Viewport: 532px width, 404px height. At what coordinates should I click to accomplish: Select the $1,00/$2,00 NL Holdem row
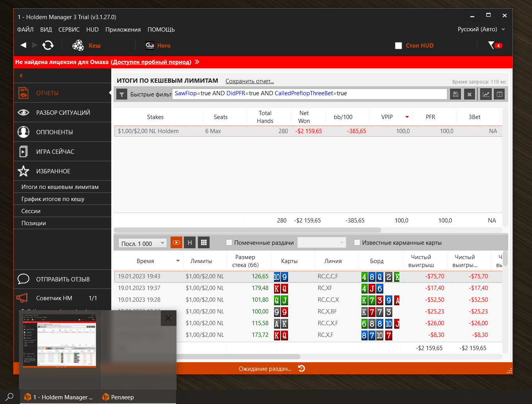click(308, 131)
